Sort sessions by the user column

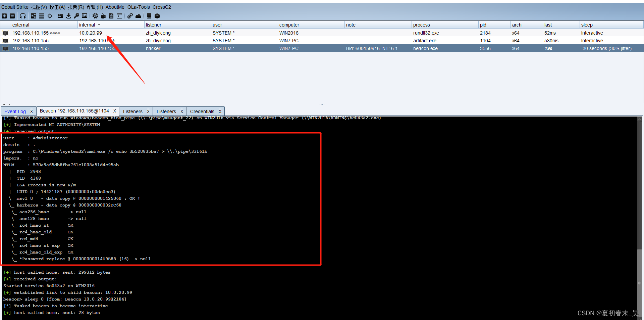coord(245,25)
